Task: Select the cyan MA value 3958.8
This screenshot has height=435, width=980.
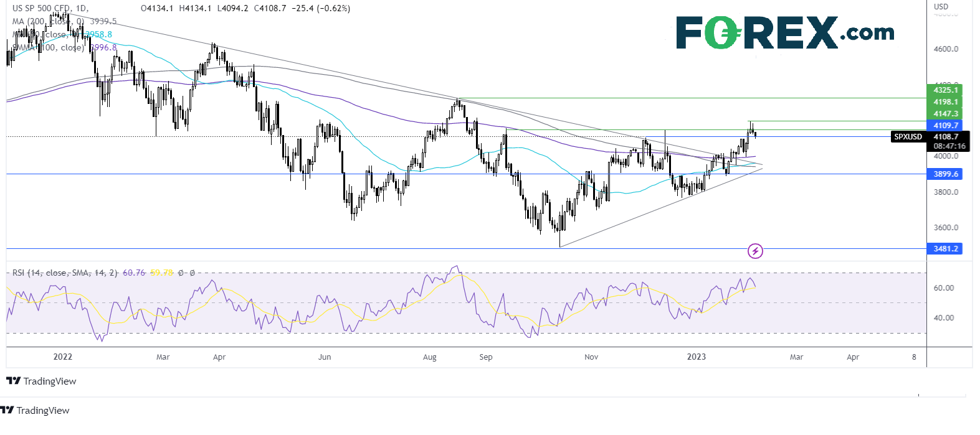Action: pos(99,34)
